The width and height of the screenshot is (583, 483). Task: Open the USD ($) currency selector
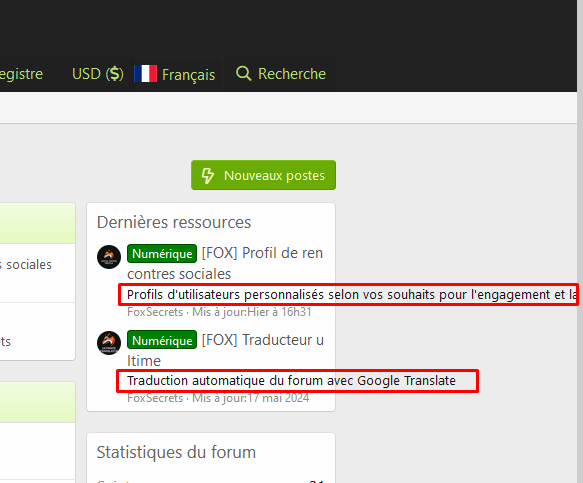point(98,74)
